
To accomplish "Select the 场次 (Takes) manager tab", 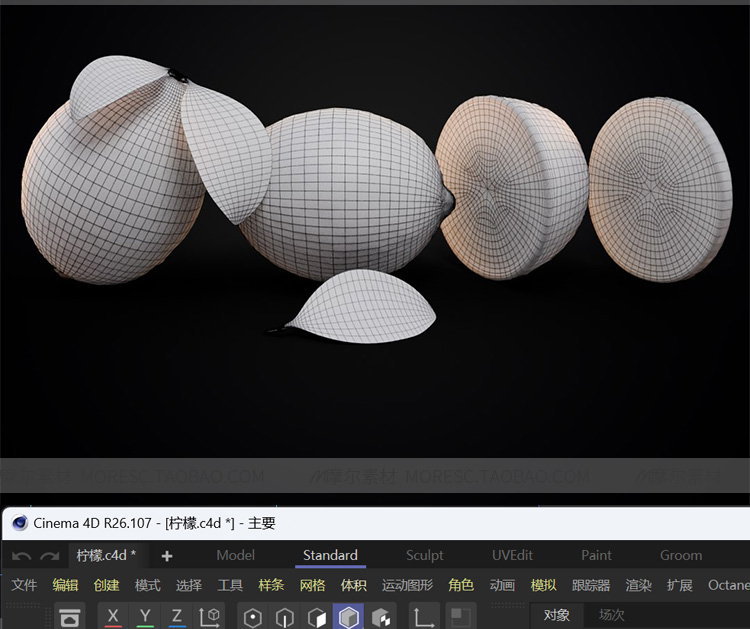I will pyautogui.click(x=612, y=615).
